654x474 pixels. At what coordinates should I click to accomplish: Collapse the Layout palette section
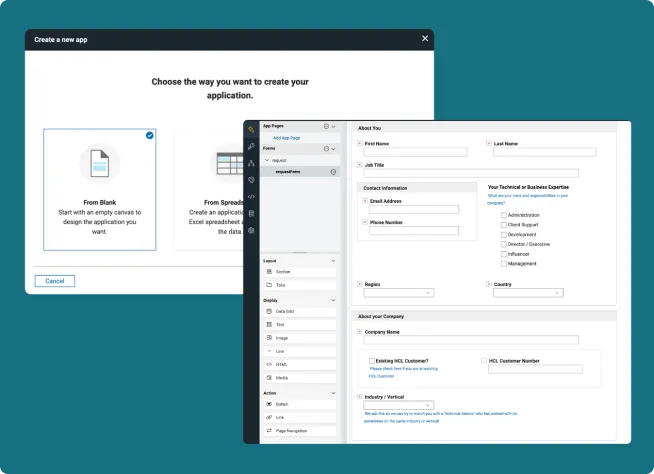(334, 260)
